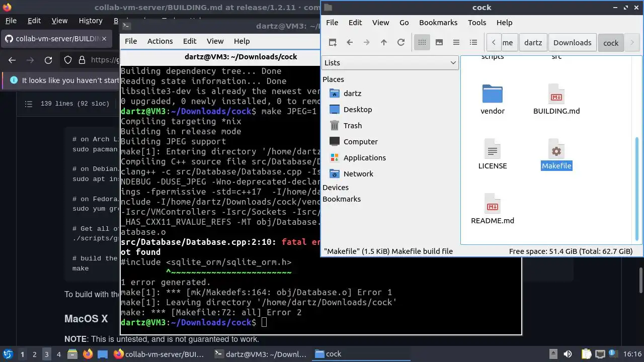Open the Firefox tracking protection shield
This screenshot has height=362, width=644.
[68, 60]
